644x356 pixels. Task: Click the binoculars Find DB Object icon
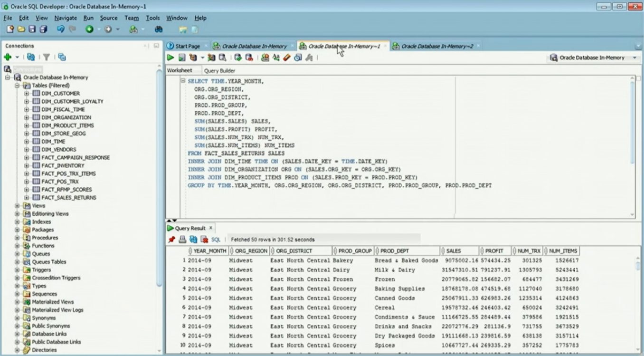[159, 29]
